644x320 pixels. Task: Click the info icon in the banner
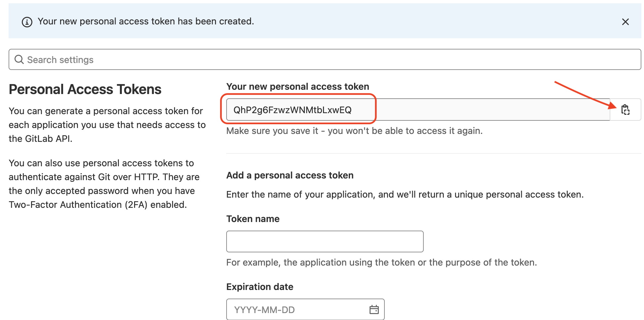pyautogui.click(x=27, y=22)
